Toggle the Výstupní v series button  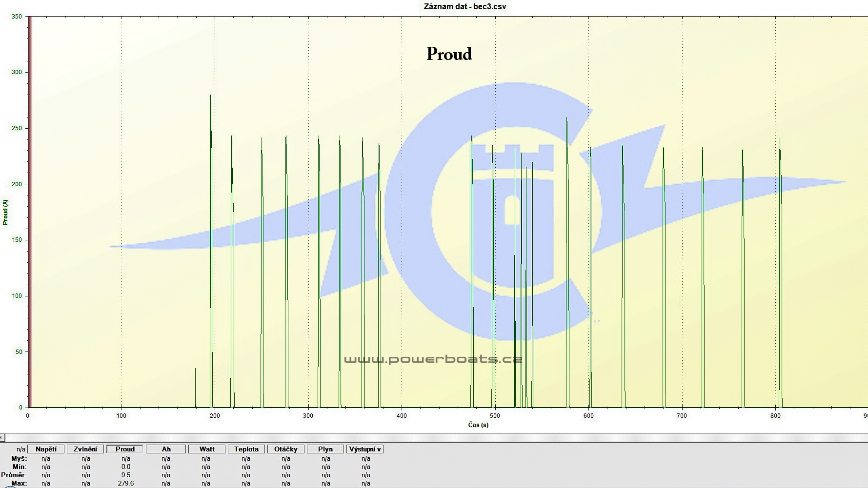pyautogui.click(x=365, y=449)
